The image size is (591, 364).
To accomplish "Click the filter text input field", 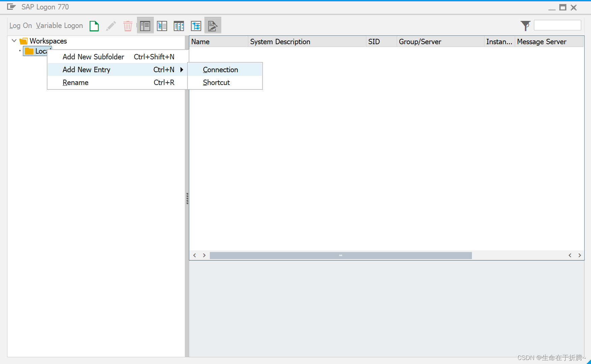I will [557, 25].
